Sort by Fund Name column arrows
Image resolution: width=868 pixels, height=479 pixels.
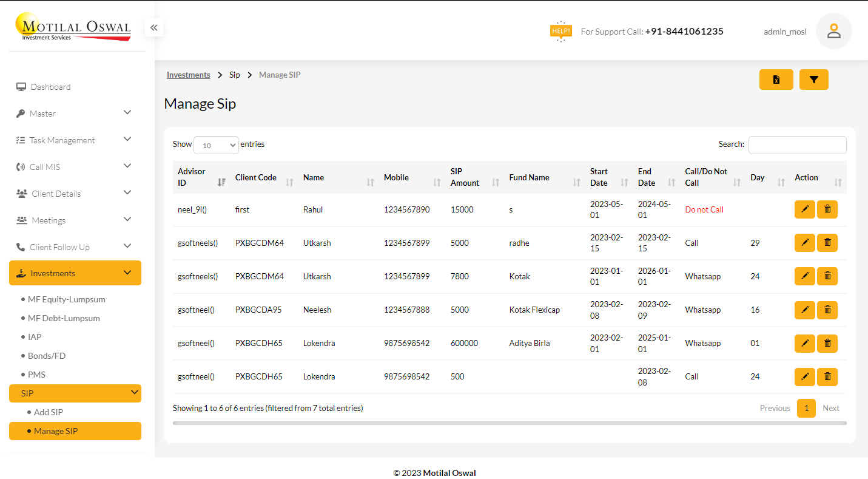point(576,182)
